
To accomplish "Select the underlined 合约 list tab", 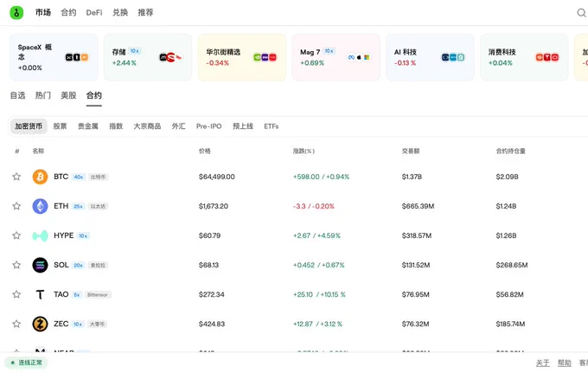I will 94,96.
